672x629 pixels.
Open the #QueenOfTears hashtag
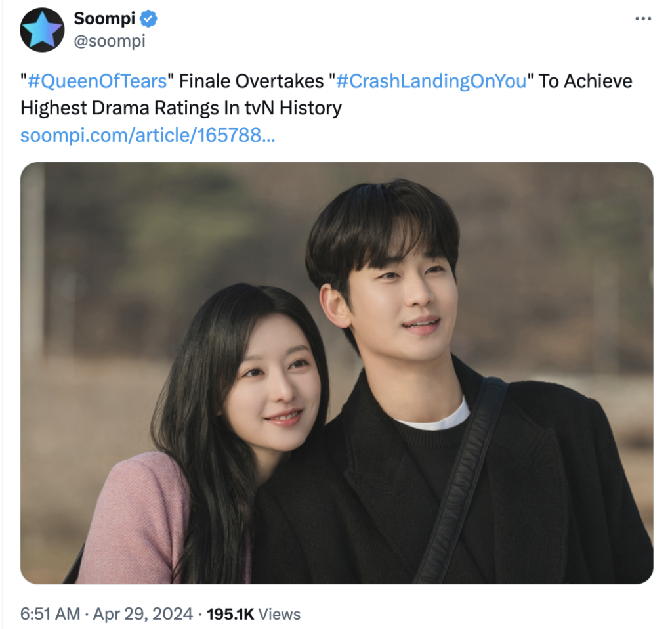[97, 81]
